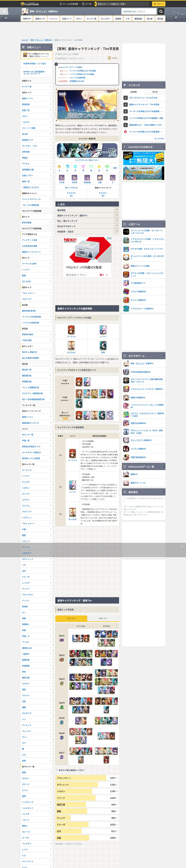
Task: Open the モンスター nav tab
Action: [106, 19]
